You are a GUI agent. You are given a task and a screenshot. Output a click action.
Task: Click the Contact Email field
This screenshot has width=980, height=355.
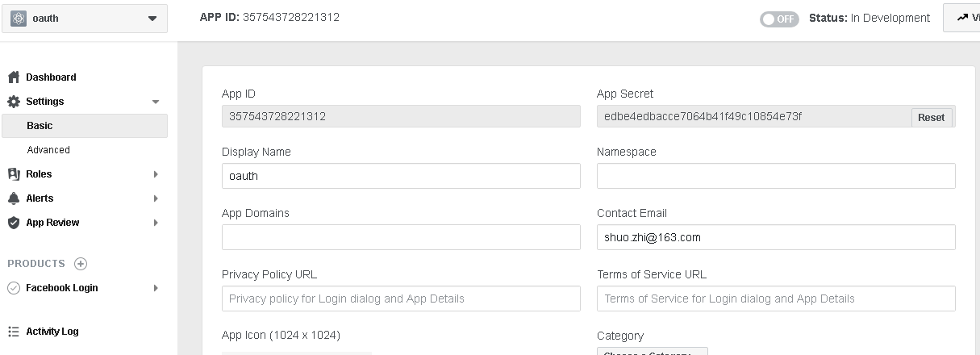point(775,237)
